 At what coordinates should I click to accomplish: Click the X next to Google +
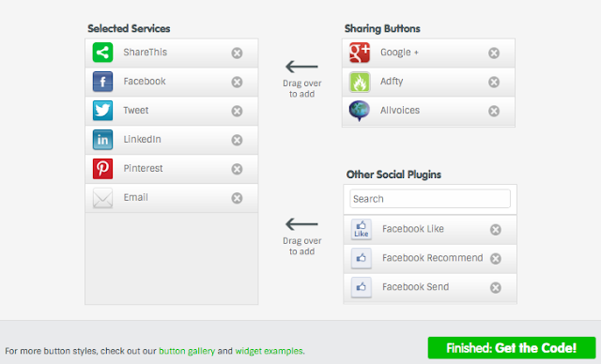[494, 53]
